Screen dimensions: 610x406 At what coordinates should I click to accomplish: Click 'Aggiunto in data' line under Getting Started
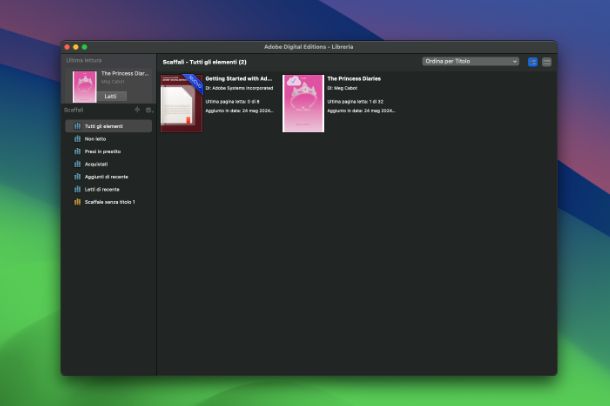coord(240,111)
